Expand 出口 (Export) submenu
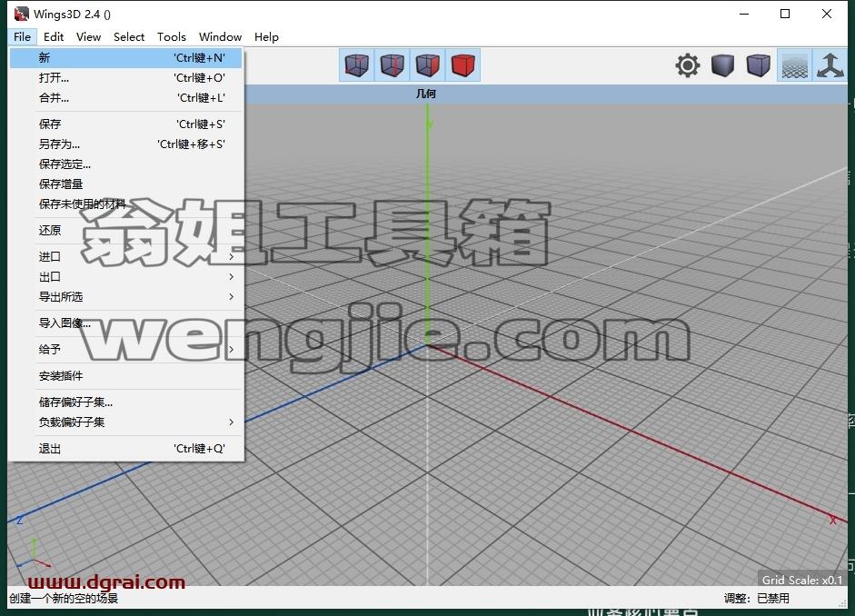The height and width of the screenshot is (616, 855). click(126, 277)
